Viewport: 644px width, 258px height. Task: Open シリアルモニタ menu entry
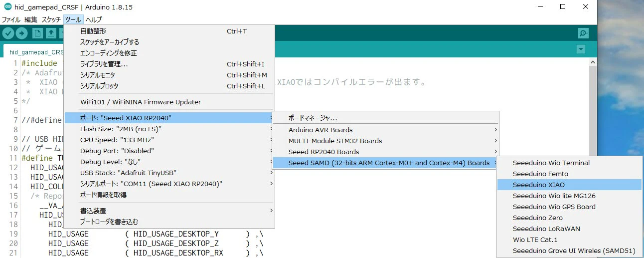tap(169, 75)
